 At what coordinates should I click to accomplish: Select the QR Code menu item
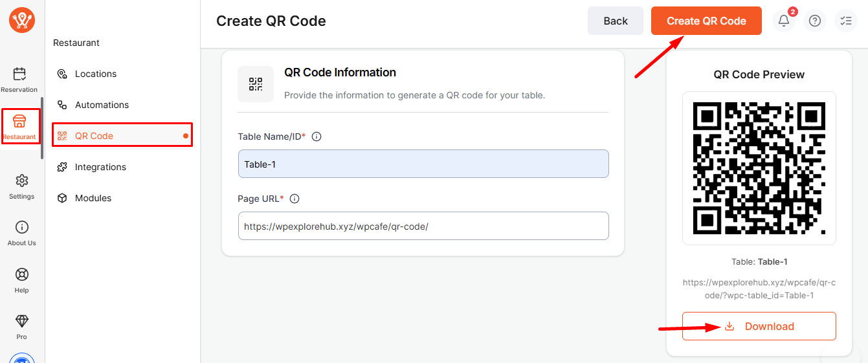click(x=94, y=136)
